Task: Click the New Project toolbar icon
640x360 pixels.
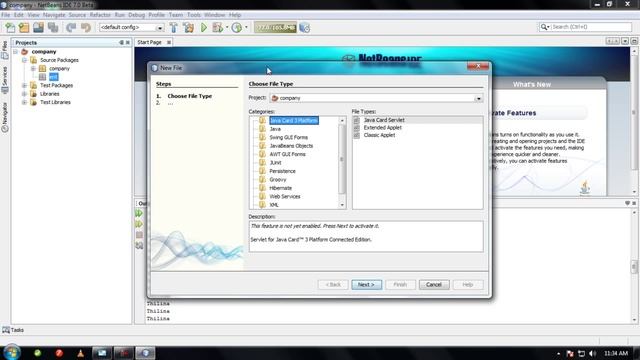Action: (24, 27)
